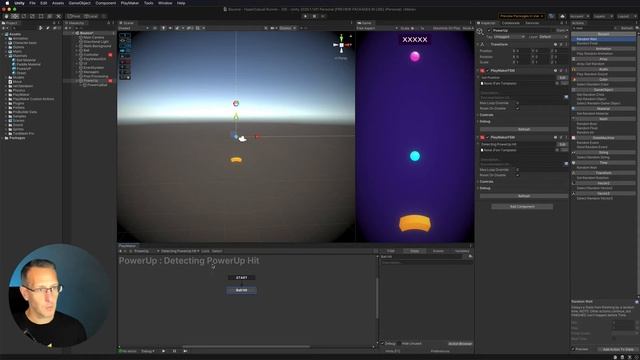
Task: Open the PlayMaker menu in menu bar
Action: pyautogui.click(x=130, y=3)
